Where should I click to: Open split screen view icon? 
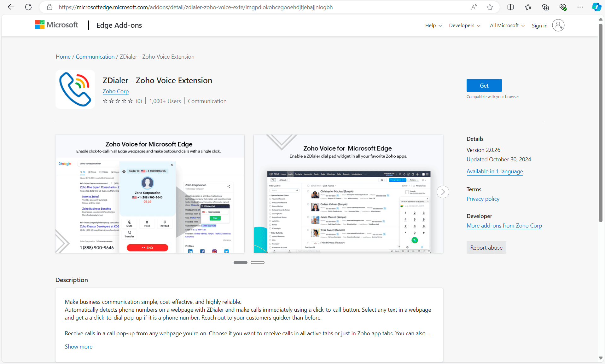click(510, 7)
